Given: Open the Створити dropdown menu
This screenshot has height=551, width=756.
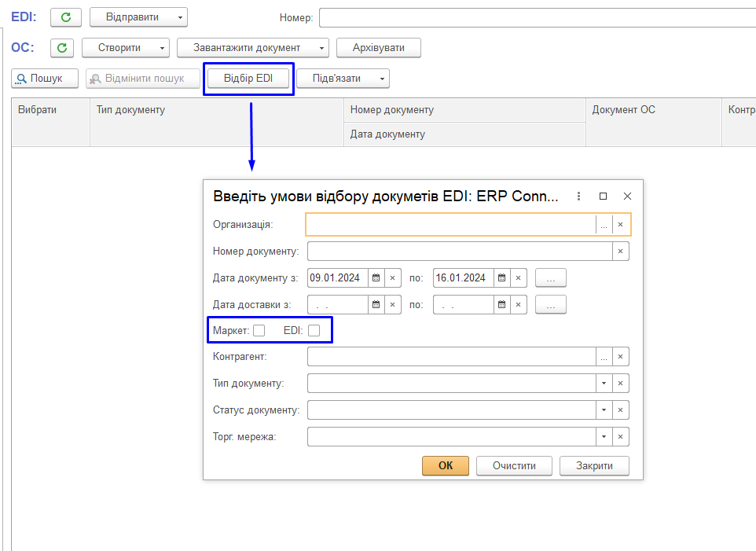Looking at the screenshot, I should [x=126, y=48].
